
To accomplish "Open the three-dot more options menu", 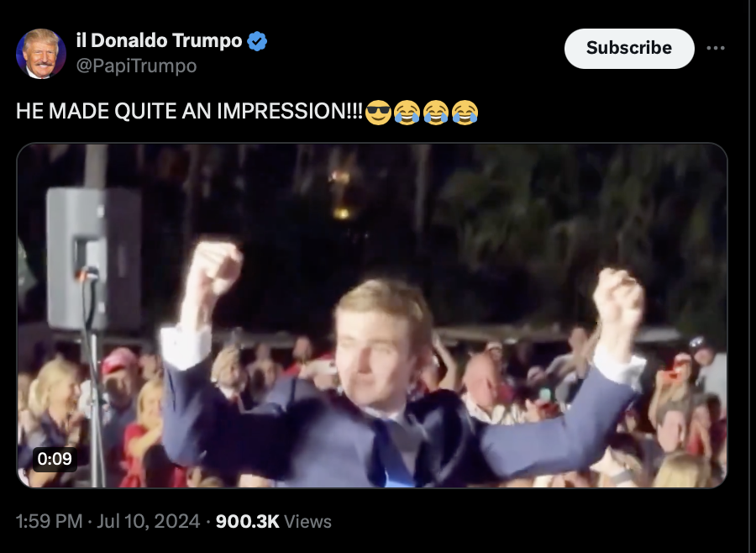I will (x=716, y=48).
